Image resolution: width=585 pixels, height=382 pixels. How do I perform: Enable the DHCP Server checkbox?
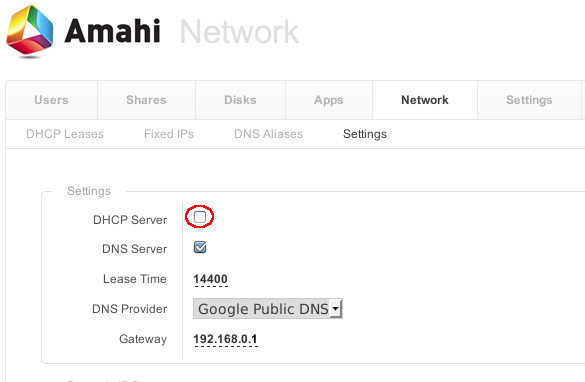tap(200, 217)
